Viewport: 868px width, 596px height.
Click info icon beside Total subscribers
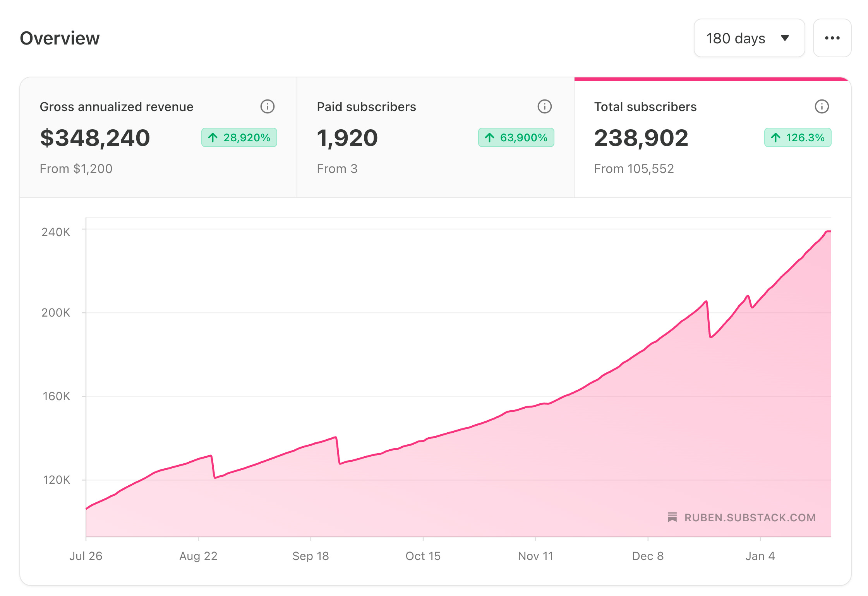[x=822, y=106]
